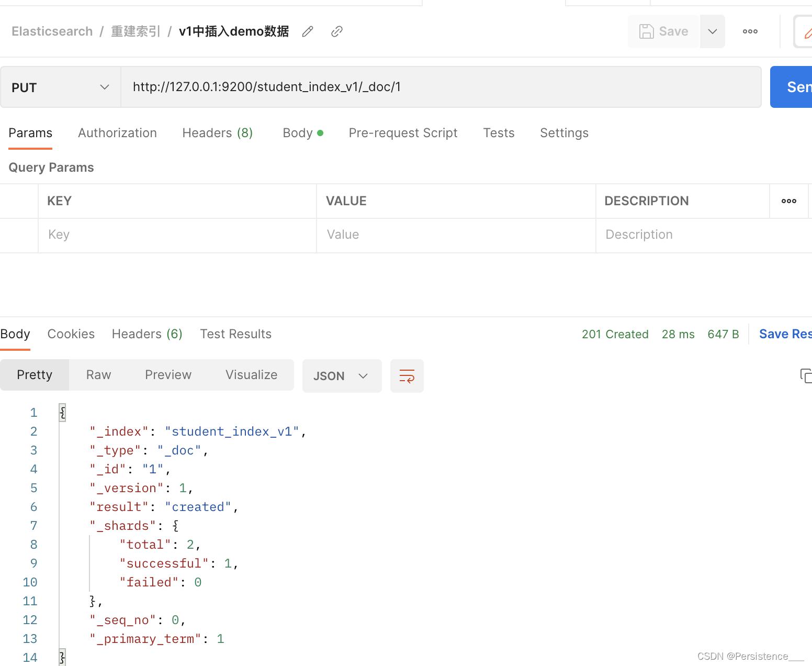Select the Raw view mode
This screenshot has height=666, width=812.
point(98,375)
